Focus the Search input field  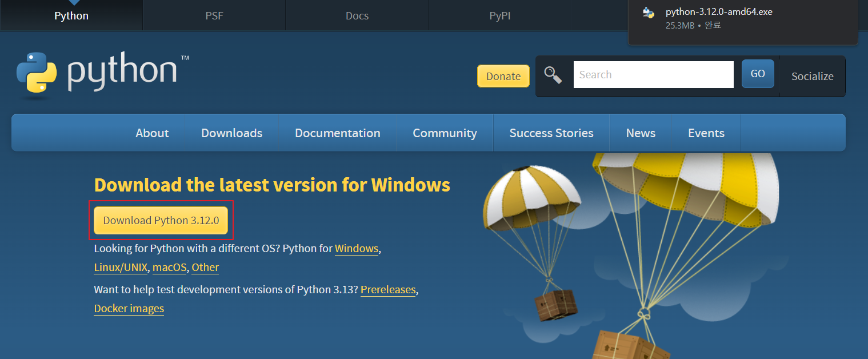(x=653, y=74)
